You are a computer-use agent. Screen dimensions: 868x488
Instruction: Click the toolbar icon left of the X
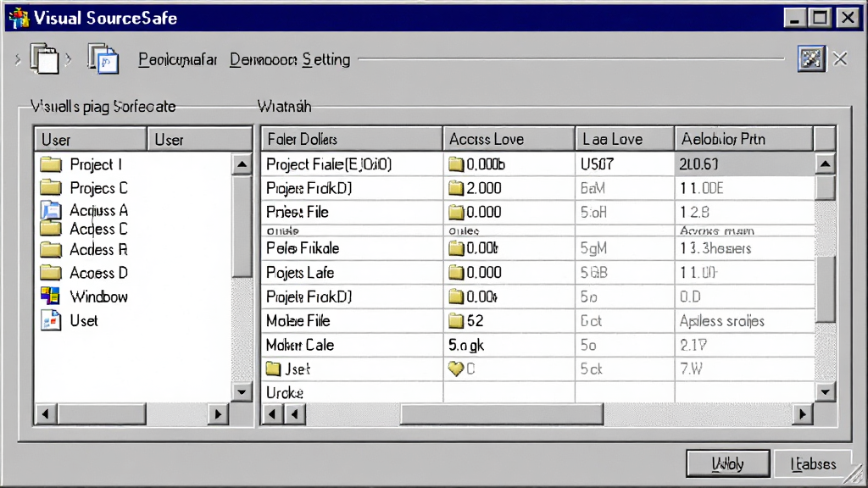click(811, 58)
